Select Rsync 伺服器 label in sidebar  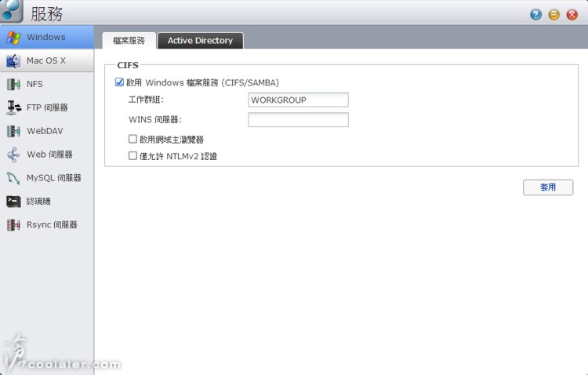(x=52, y=225)
